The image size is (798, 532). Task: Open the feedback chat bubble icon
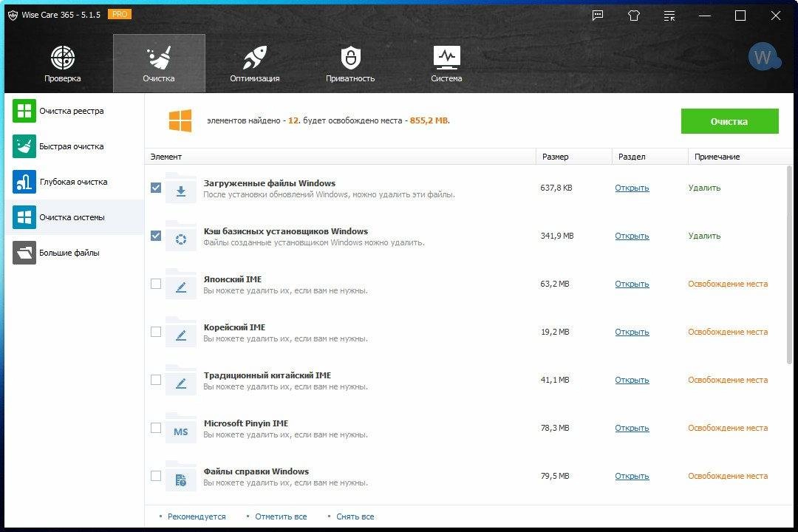pos(598,16)
